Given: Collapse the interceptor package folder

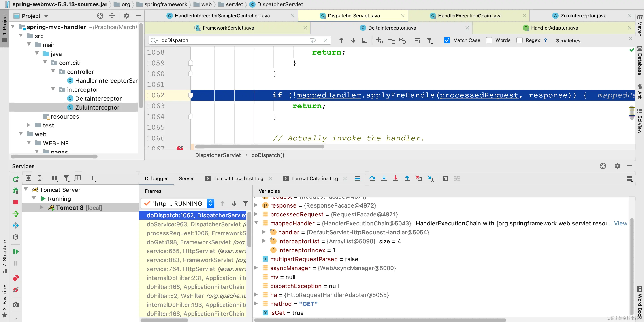Looking at the screenshot, I should point(53,89).
